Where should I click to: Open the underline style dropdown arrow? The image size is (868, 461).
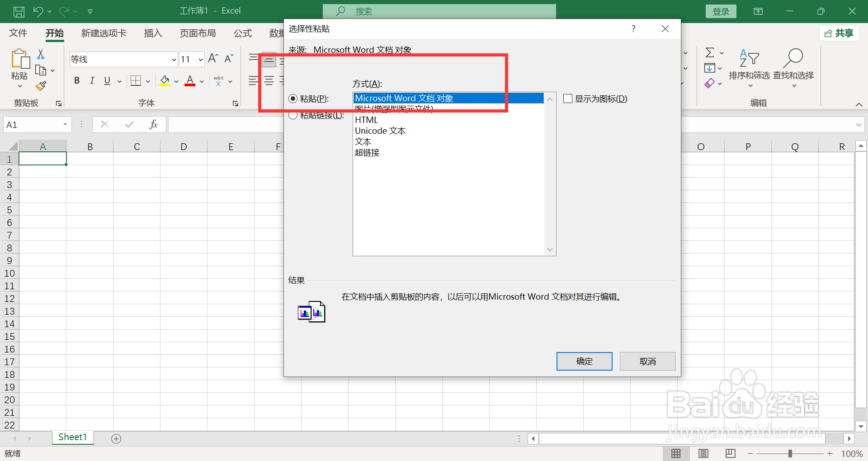(119, 81)
